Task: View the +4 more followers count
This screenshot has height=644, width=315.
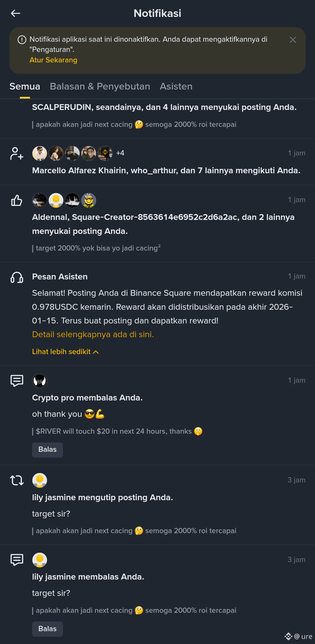Action: point(120,153)
